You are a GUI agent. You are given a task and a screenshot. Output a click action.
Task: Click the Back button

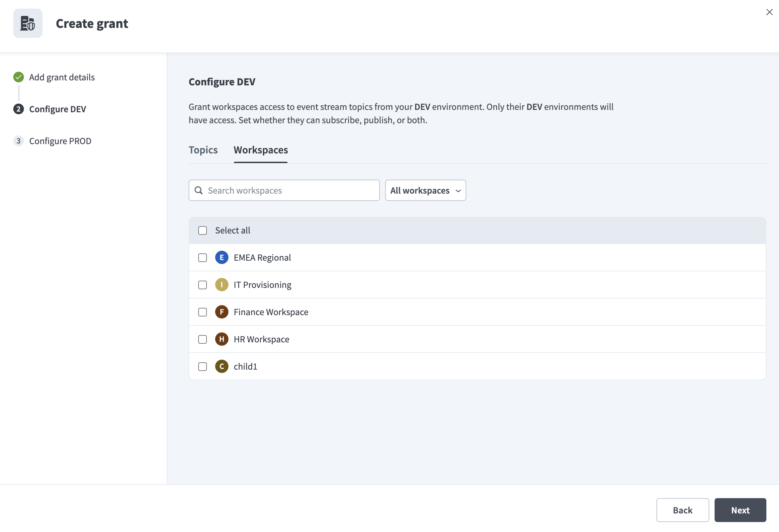[x=682, y=510]
